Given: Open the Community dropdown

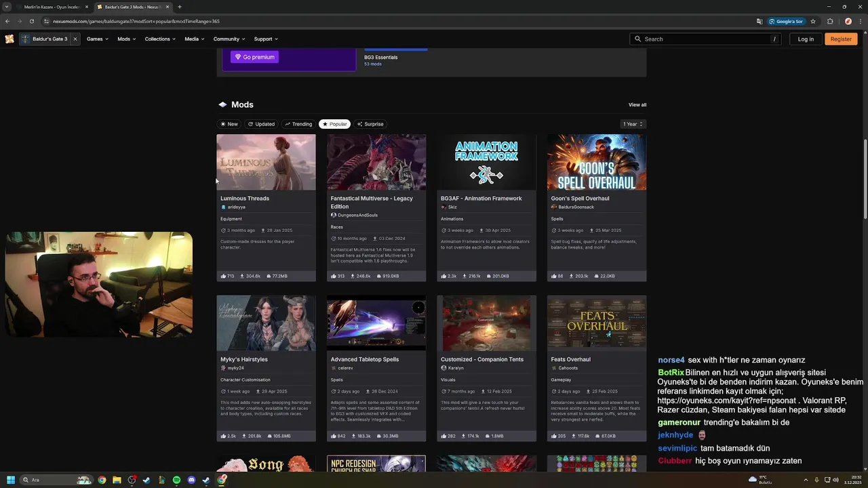Looking at the screenshot, I should click(x=229, y=39).
